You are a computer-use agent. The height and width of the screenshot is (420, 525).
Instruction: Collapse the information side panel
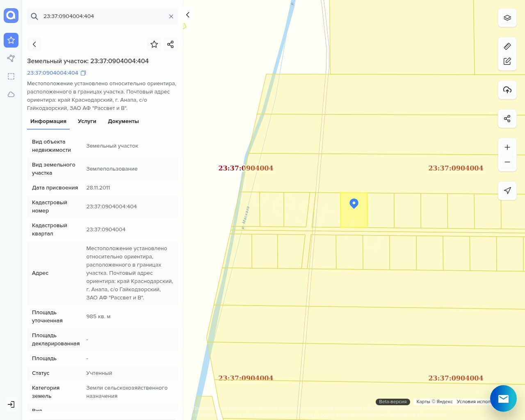(x=188, y=15)
